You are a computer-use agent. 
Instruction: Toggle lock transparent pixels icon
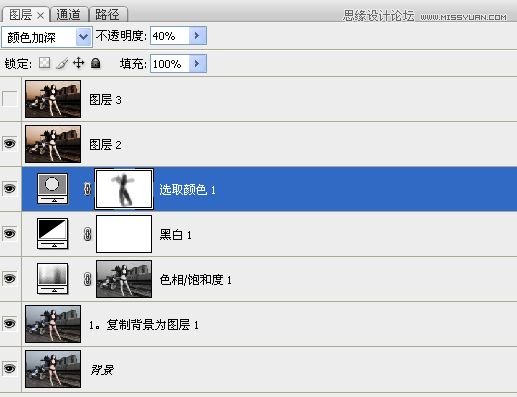44,63
